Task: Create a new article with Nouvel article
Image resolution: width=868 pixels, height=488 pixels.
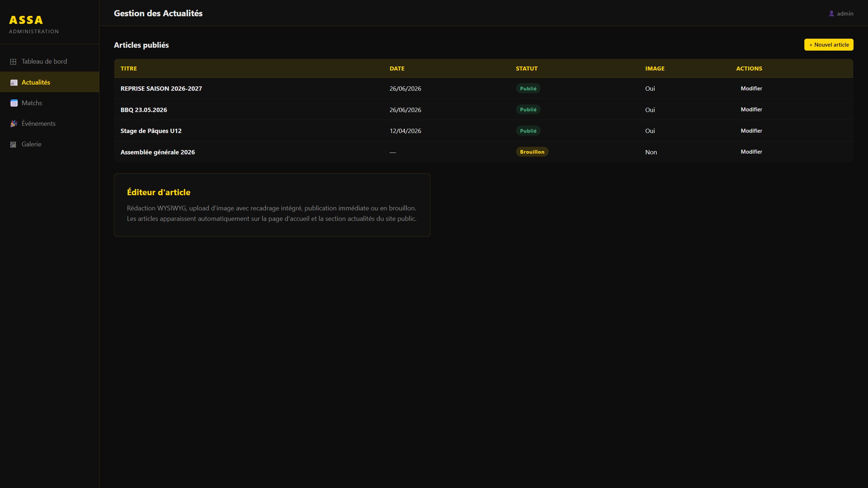Action: (x=829, y=45)
